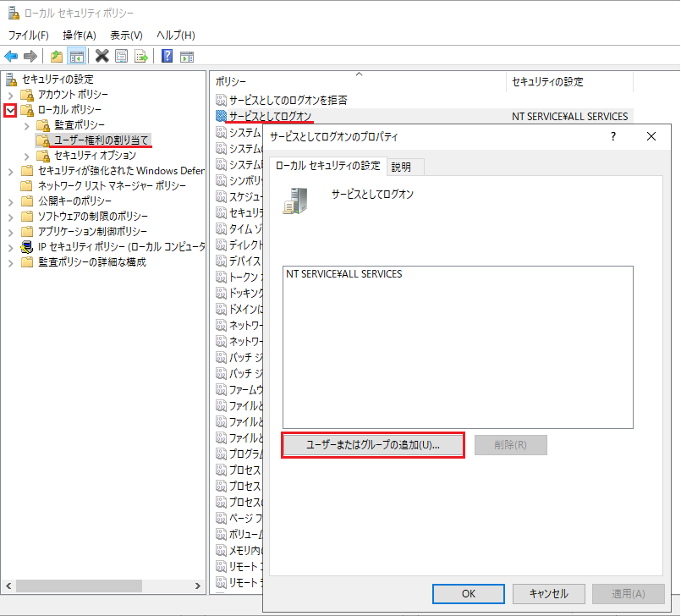Click the Forward arrow toolbar icon
Screen dimensions: 681x616
click(30, 56)
